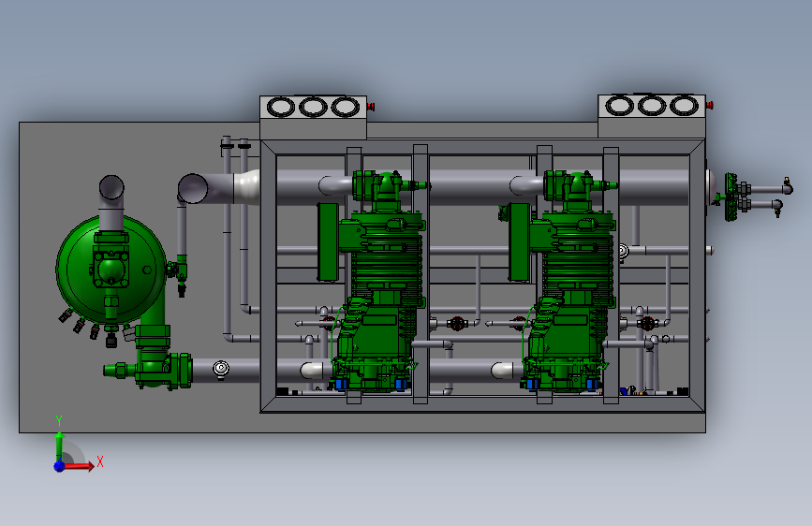Select the green rectangular panel beside the right compressor
Screen dimensions: 812x526
coord(520,242)
